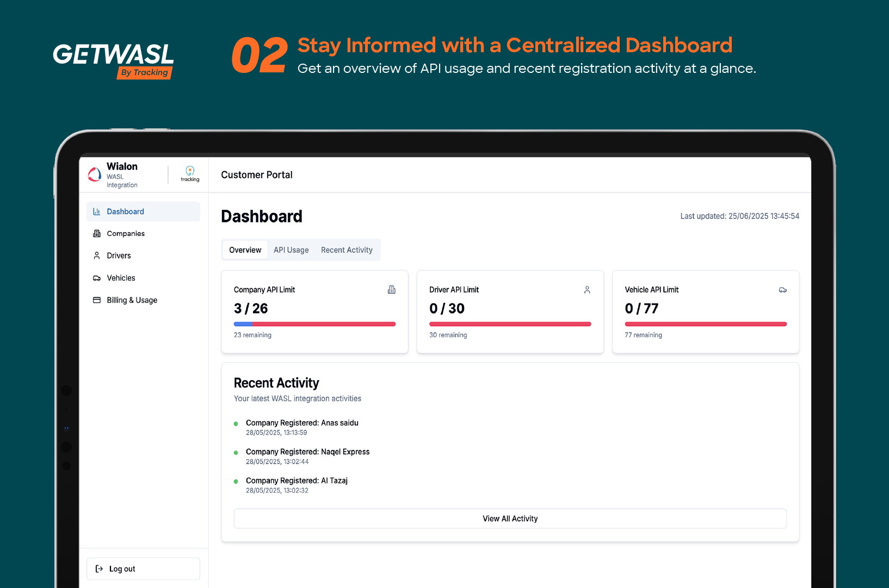This screenshot has height=588, width=889.
Task: Select the Overview tab
Action: click(x=245, y=250)
